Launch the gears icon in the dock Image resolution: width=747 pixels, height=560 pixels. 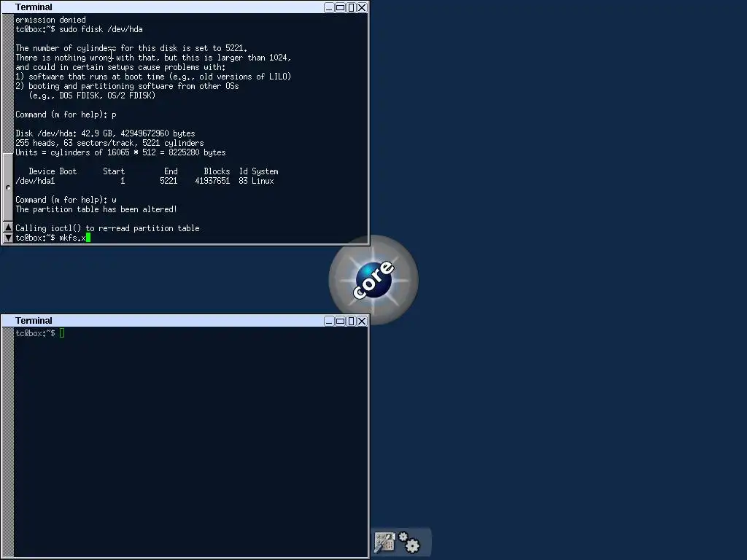tap(410, 542)
